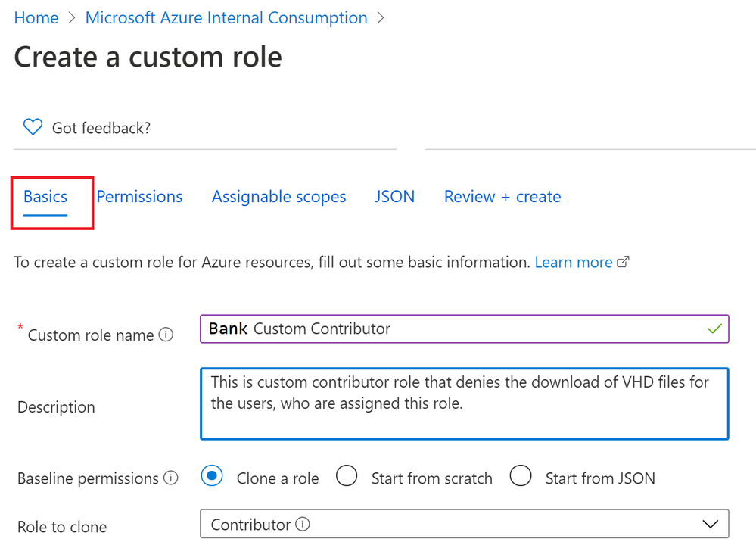This screenshot has height=545, width=756.
Task: Select the Start from JSON radio button
Action: tap(521, 476)
